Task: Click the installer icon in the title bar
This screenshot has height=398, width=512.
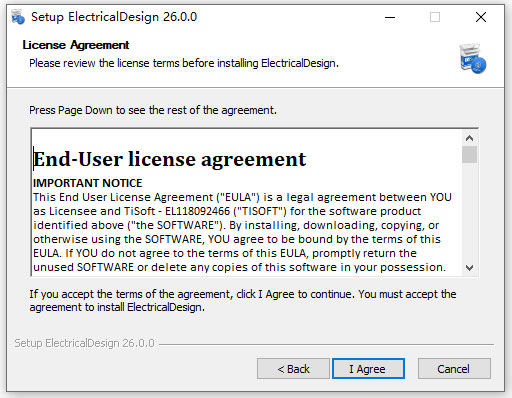Action: [18, 17]
